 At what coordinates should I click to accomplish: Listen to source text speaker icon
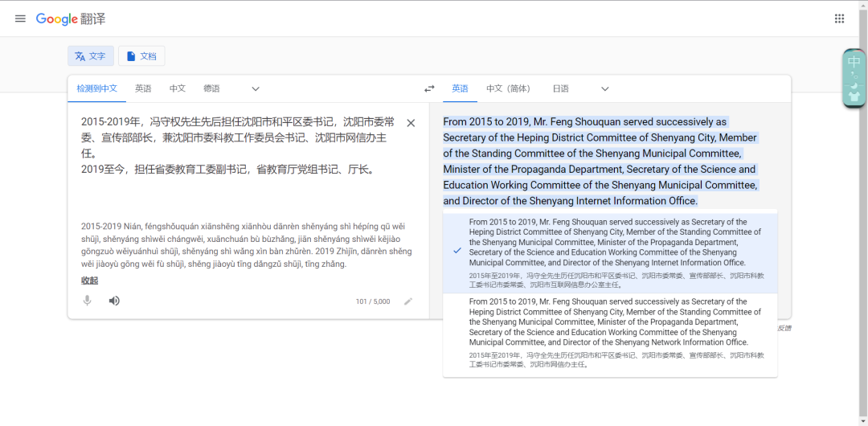[114, 301]
